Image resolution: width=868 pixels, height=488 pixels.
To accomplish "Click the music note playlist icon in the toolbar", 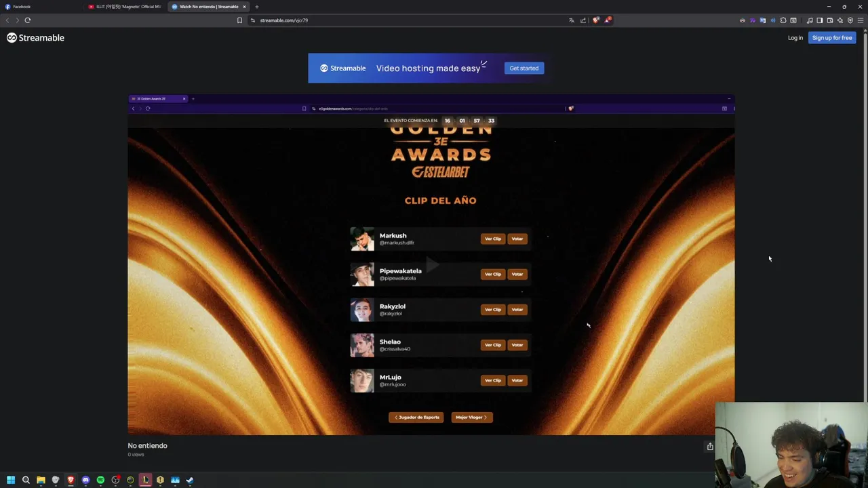I will click(810, 20).
